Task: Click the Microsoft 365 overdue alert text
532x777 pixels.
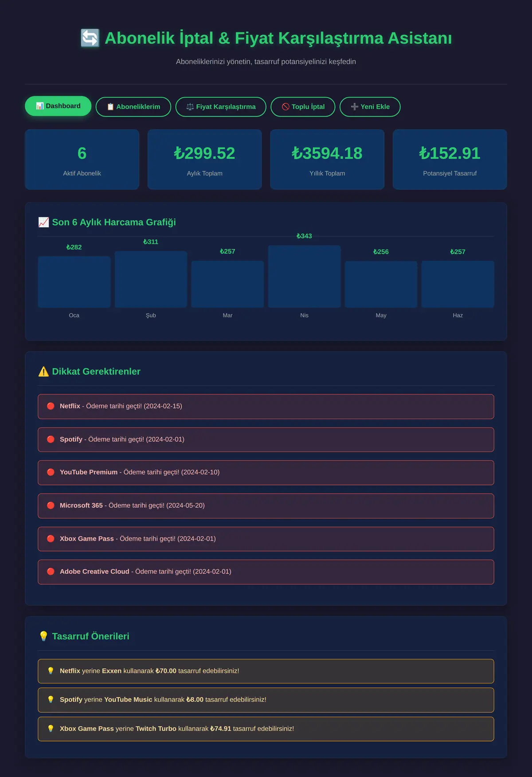Action: [x=132, y=506]
